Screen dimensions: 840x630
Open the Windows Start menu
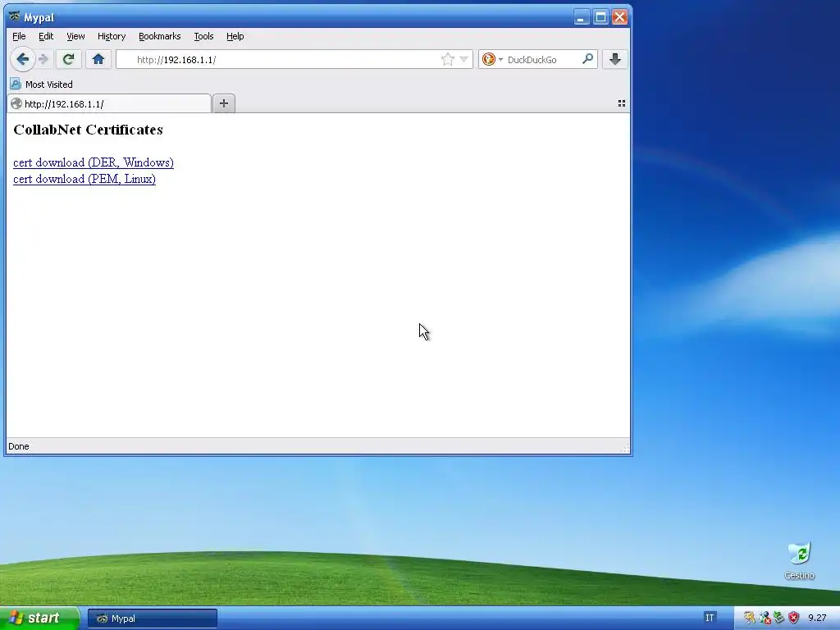[x=39, y=619]
